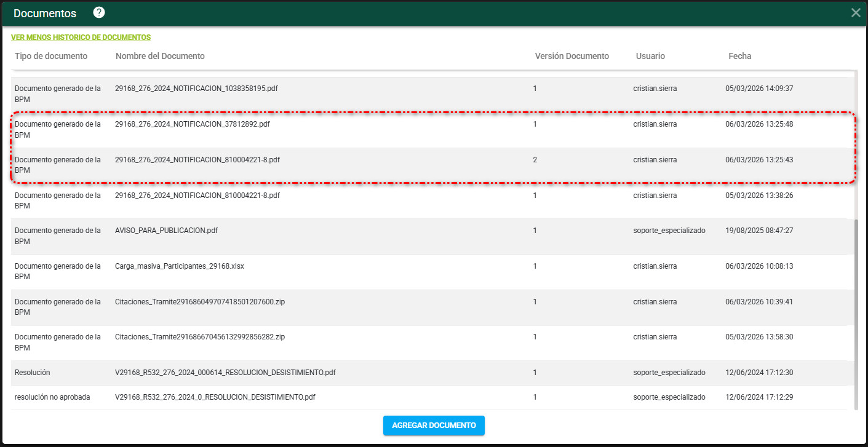Open the NOTIFICACION_1038358195.pdf document
868x447 pixels.
pyautogui.click(x=196, y=89)
